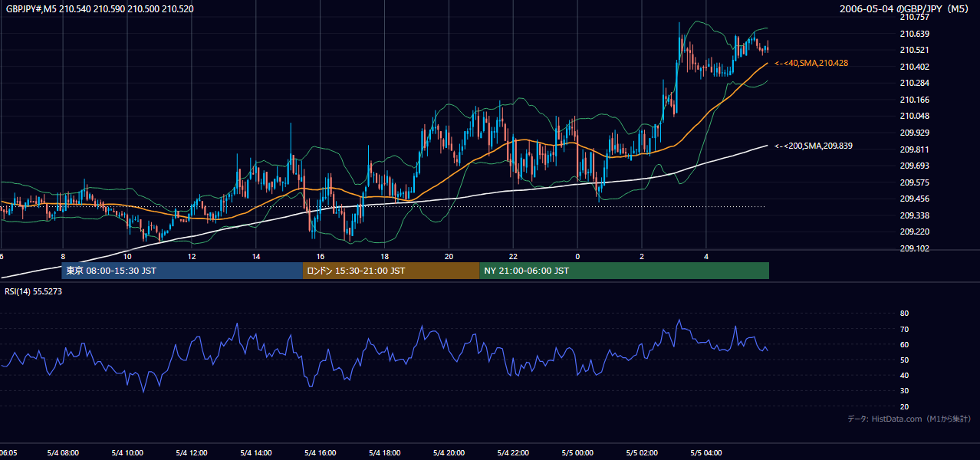980x460 pixels.
Task: Click the 5/4 16:00 time label
Action: [321, 453]
